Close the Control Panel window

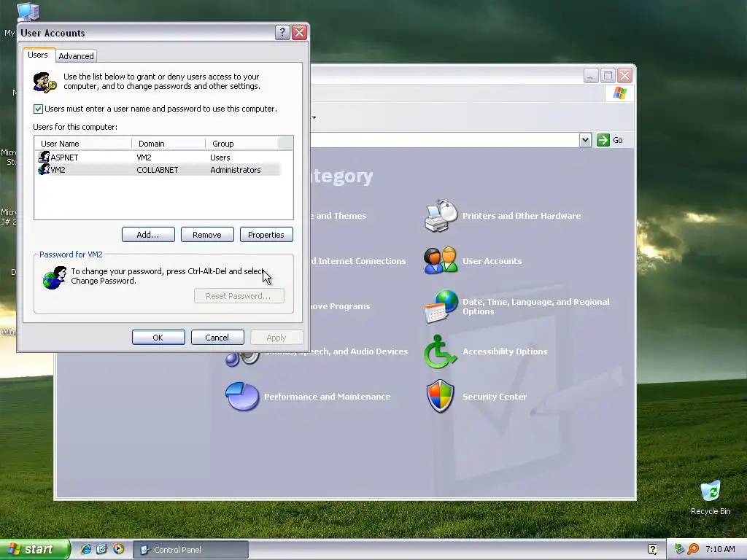click(624, 75)
